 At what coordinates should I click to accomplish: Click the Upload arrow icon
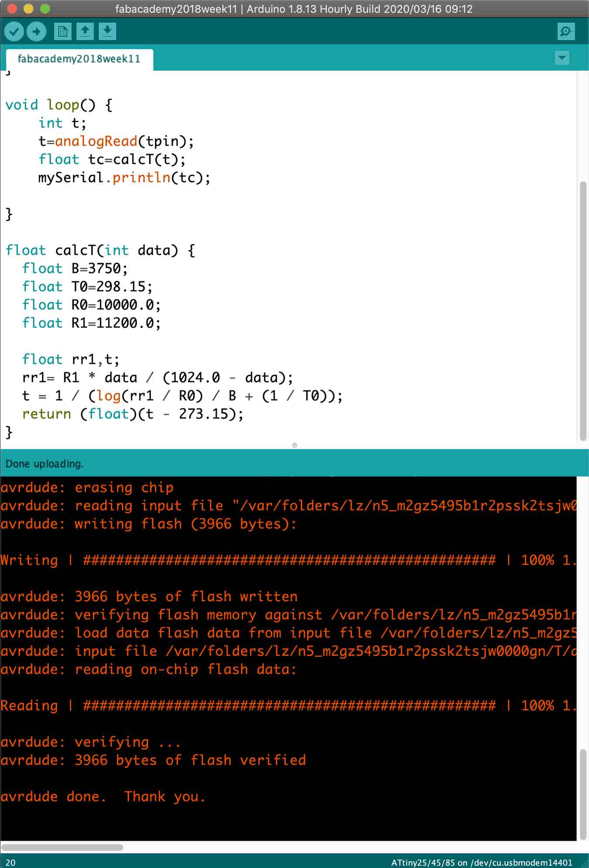(36, 31)
